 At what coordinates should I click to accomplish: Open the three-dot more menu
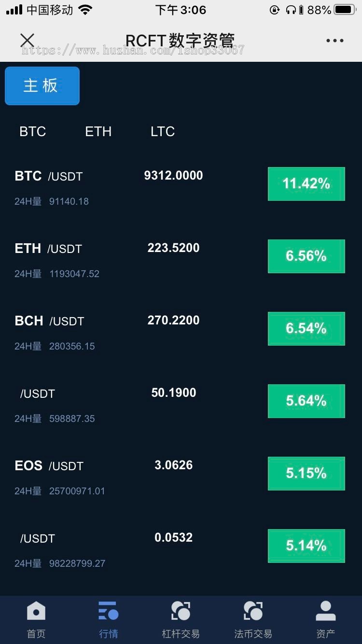pos(334,41)
